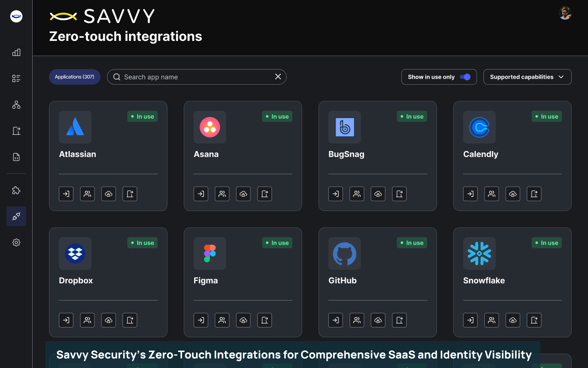Viewport: 588px width, 368px height.
Task: Click the Dropbox app name
Action: click(76, 281)
